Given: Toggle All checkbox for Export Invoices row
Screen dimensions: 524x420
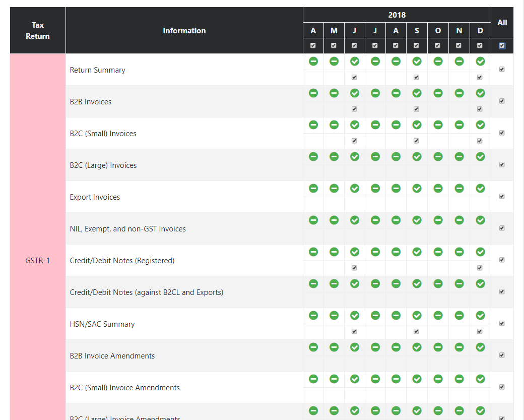Looking at the screenshot, I should coord(502,197).
